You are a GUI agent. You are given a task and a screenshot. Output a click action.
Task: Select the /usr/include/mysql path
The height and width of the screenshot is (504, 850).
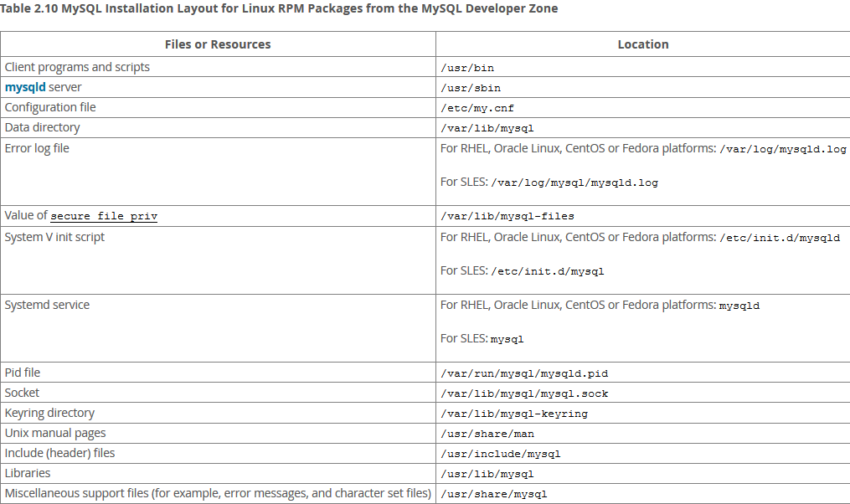501,454
